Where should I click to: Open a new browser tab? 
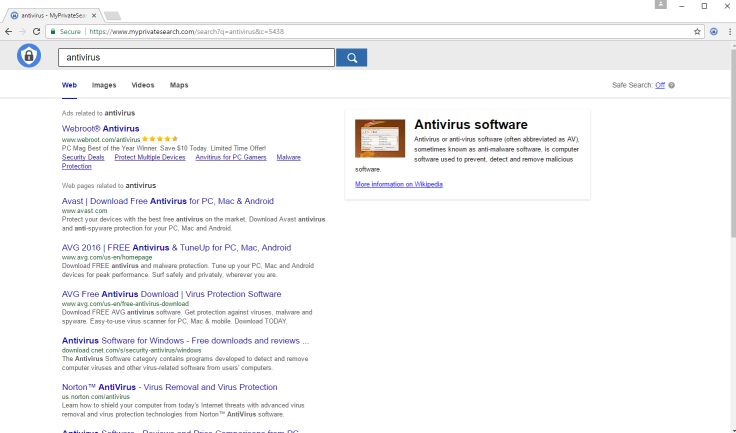112,16
